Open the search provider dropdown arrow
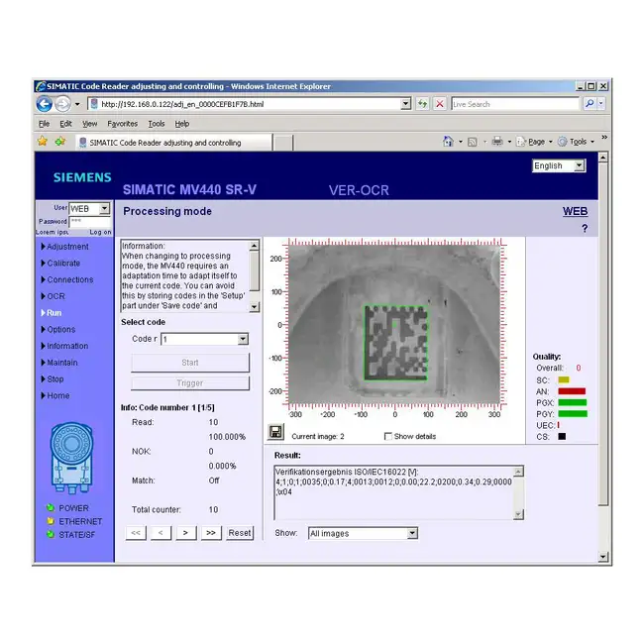Viewport: 644px width, 644px height. [600, 104]
